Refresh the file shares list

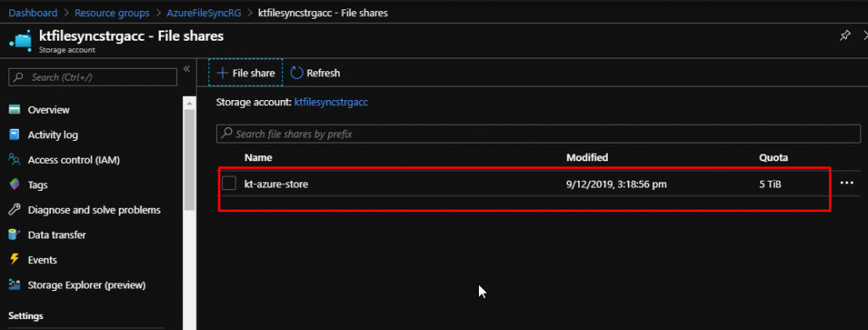point(315,73)
